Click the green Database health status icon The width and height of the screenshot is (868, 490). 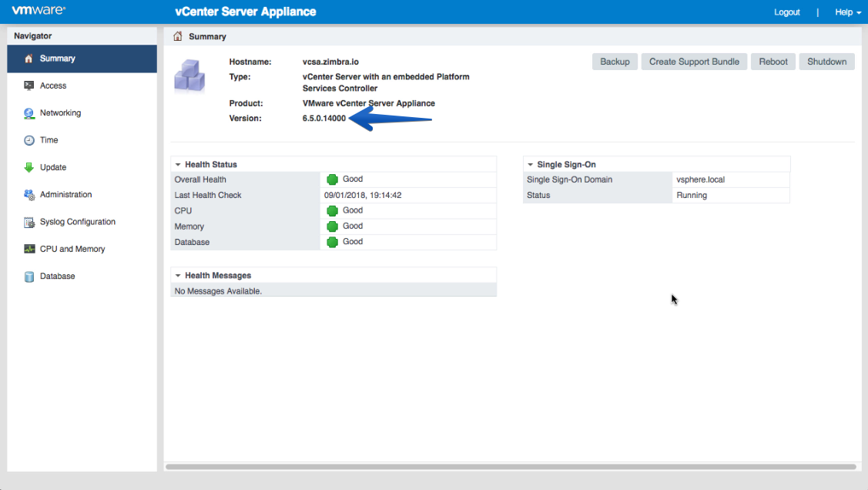pos(332,242)
